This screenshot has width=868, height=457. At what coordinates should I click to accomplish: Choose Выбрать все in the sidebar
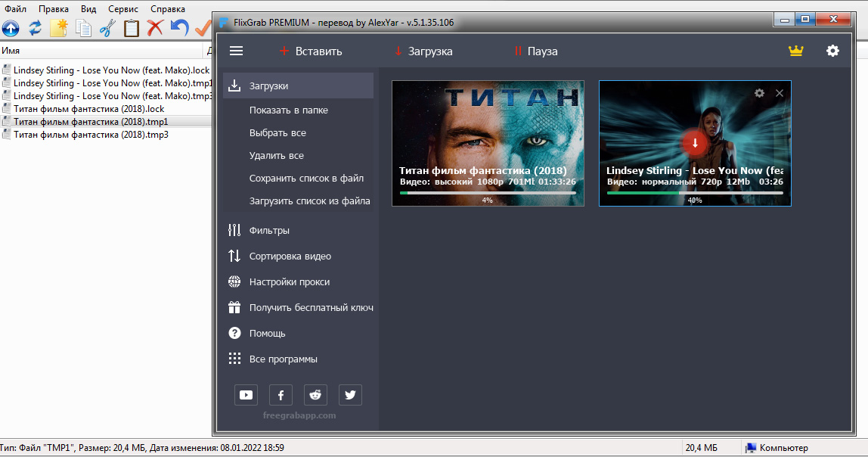[277, 133]
